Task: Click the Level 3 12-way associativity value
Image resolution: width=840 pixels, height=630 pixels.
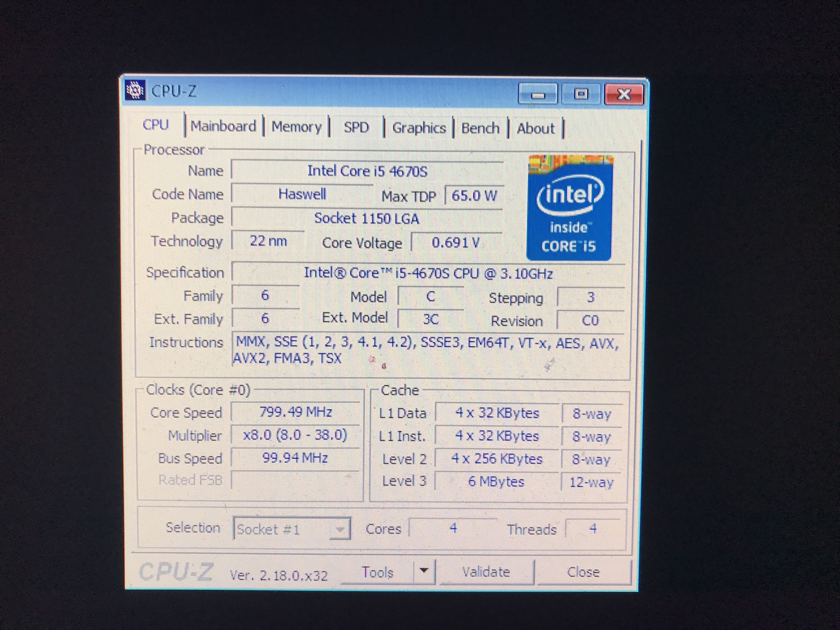Action: 591,482
